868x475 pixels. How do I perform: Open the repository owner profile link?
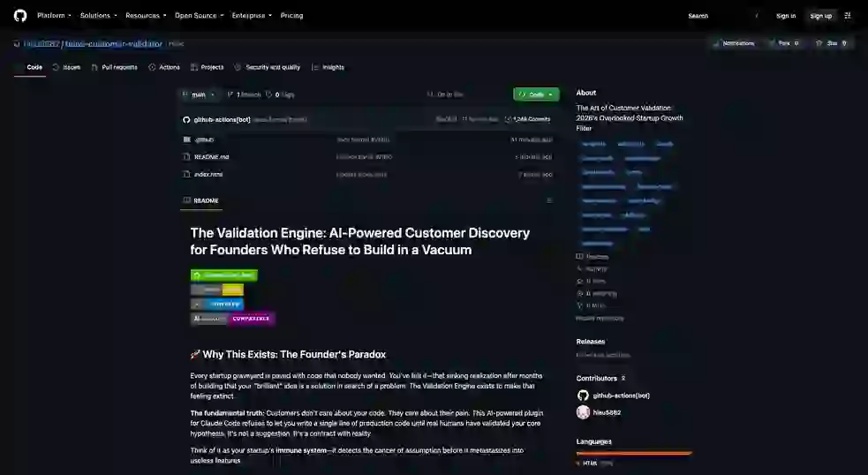[42, 44]
